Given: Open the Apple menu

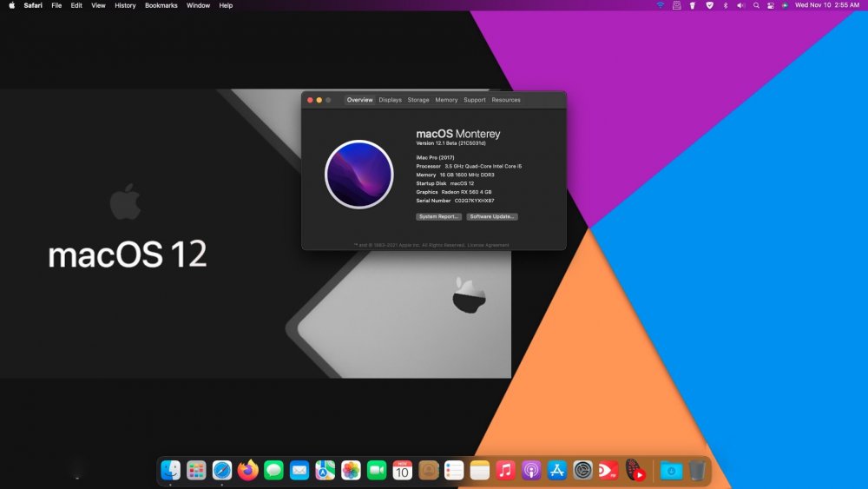Looking at the screenshot, I should point(11,5).
